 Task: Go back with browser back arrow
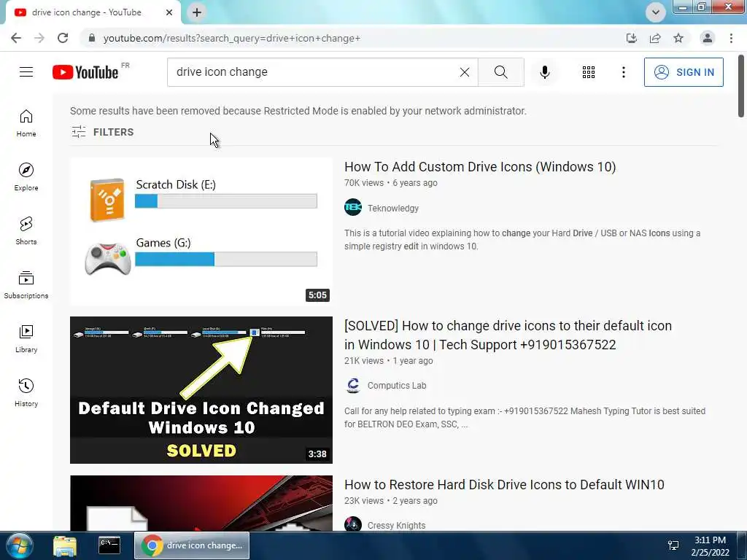(16, 38)
